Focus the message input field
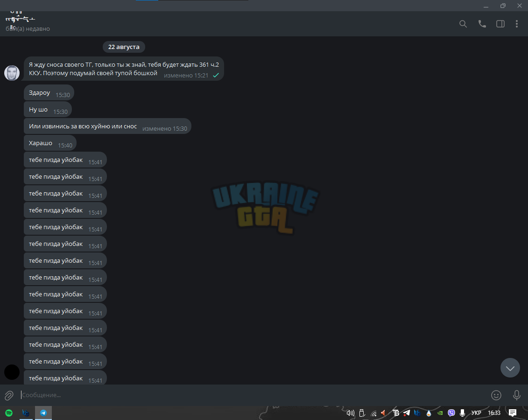The width and height of the screenshot is (528, 420). pos(253,395)
